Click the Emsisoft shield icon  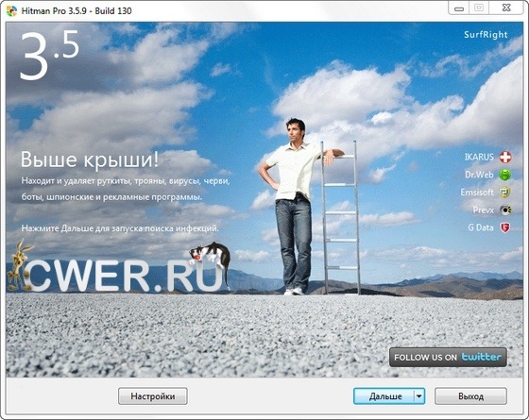pos(505,193)
